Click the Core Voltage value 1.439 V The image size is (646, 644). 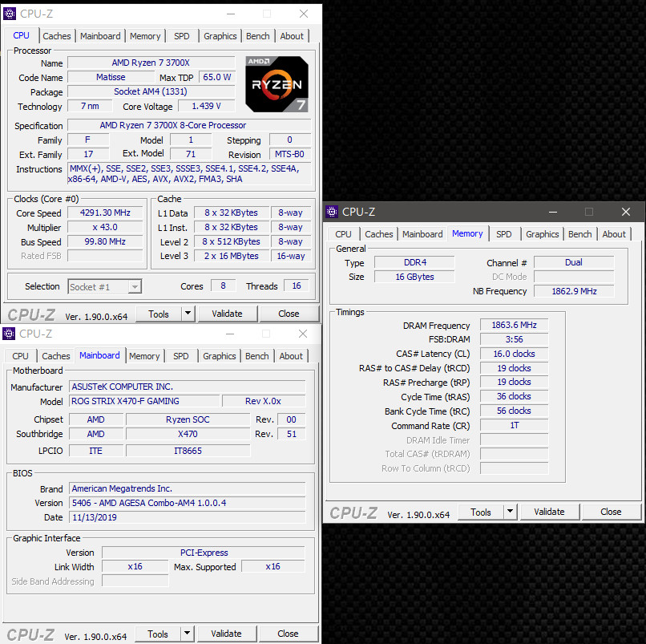[207, 106]
